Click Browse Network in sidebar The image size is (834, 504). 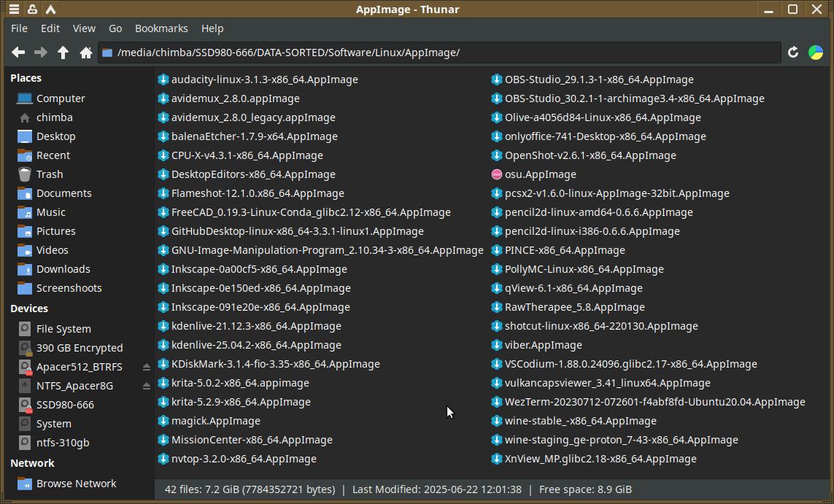(x=76, y=484)
